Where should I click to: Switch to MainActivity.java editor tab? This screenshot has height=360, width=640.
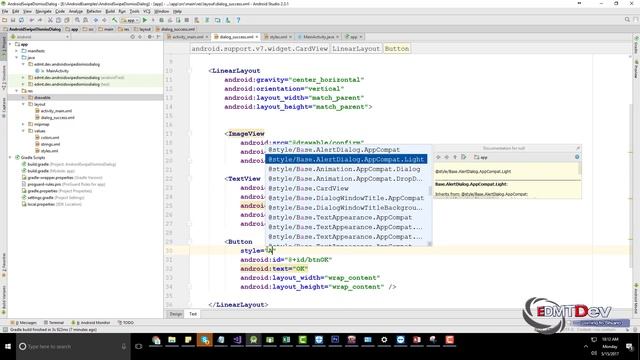(318, 37)
